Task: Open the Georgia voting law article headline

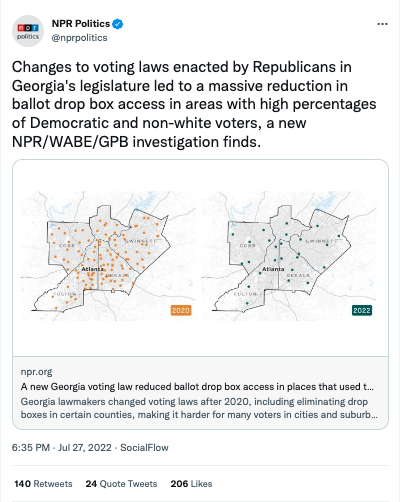Action: click(x=197, y=387)
